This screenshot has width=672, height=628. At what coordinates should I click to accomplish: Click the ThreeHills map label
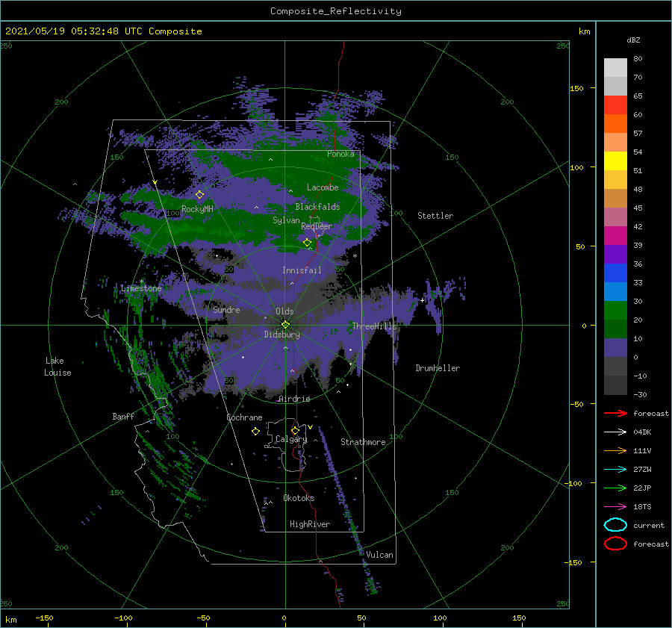pos(374,326)
